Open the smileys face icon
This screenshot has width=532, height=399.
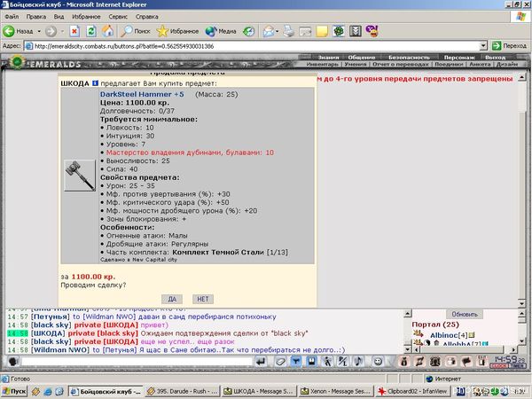378,362
